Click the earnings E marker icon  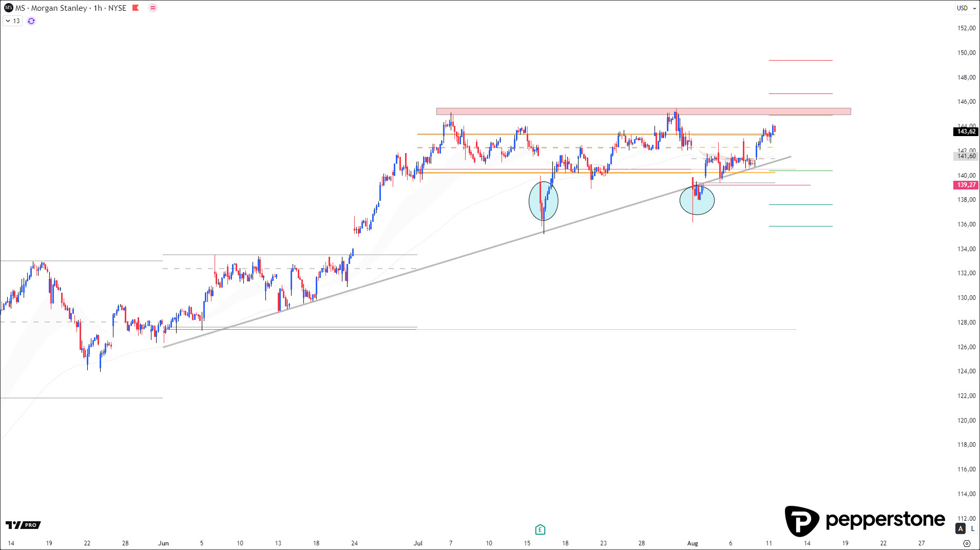coord(540,529)
